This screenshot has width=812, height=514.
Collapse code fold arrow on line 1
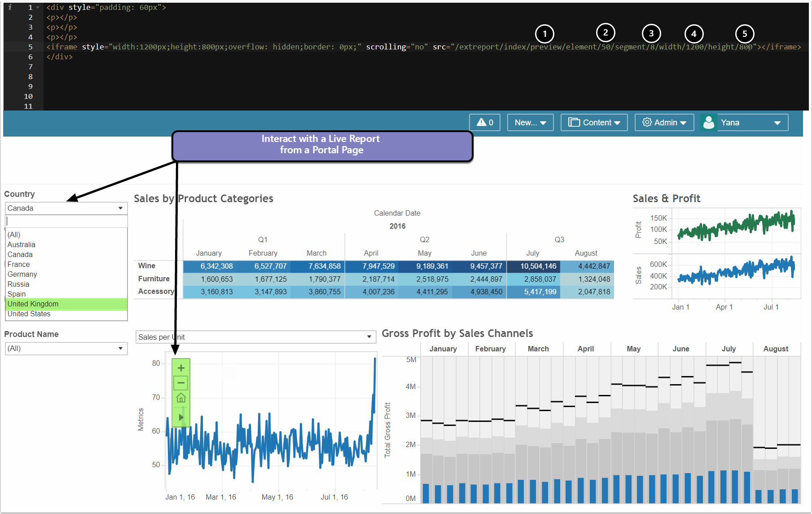pyautogui.click(x=38, y=8)
